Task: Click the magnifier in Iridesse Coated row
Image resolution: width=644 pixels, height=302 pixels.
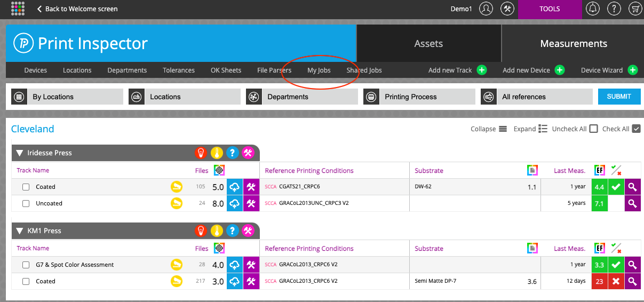Action: 632,187
